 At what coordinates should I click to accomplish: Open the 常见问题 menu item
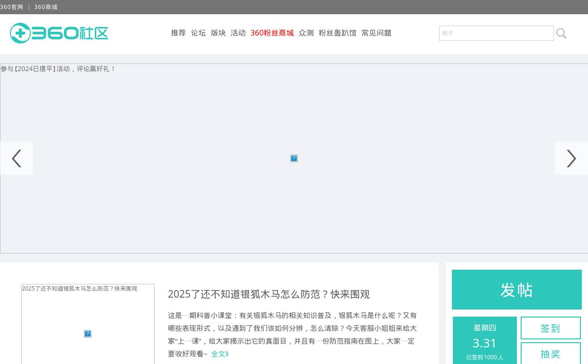pyautogui.click(x=377, y=33)
